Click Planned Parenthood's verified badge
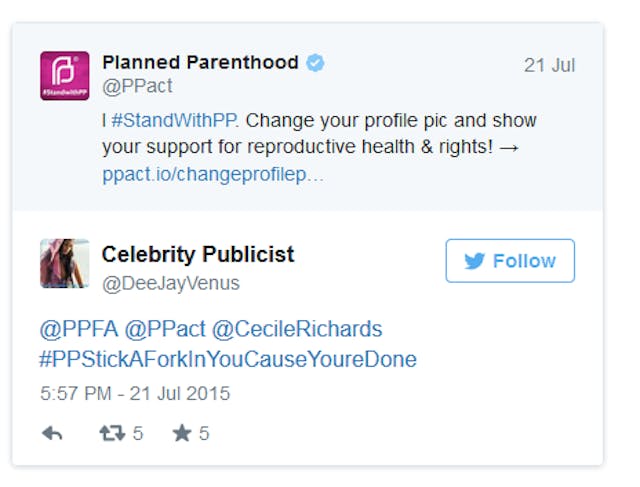 pos(316,63)
